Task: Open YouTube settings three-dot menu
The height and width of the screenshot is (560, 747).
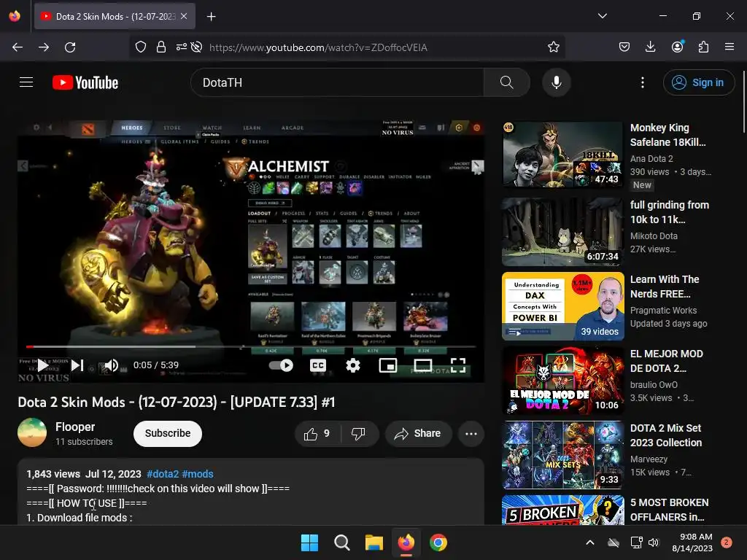Action: 642,82
